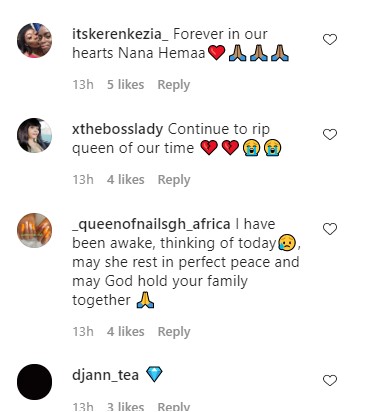Open itskerenkezia_ profile picture
This screenshot has height=412, width=365.
pyautogui.click(x=35, y=40)
